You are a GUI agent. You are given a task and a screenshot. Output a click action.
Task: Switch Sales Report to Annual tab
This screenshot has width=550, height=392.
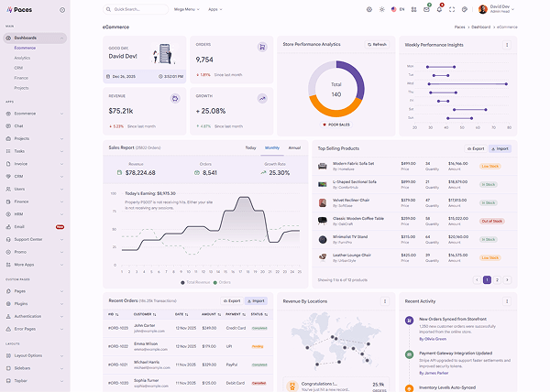pyautogui.click(x=294, y=147)
